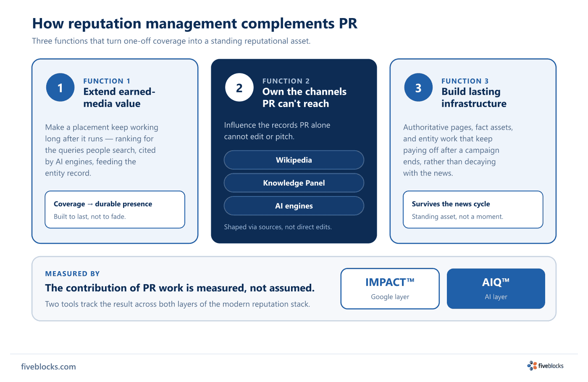The height and width of the screenshot is (382, 588).
Task: Click 'Shaped via sources, not direct edits.'
Action: point(278,227)
